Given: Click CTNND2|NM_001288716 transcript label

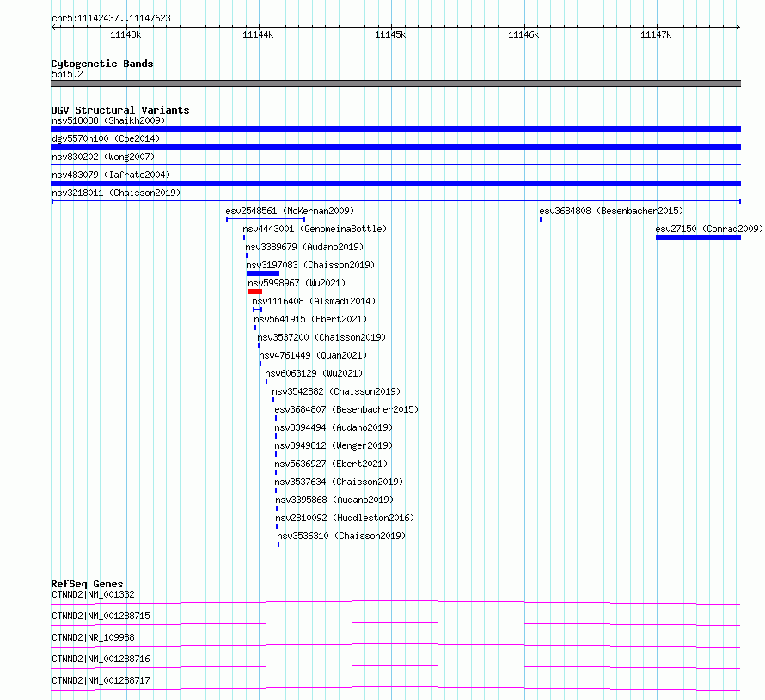Looking at the screenshot, I should pyautogui.click(x=101, y=659).
